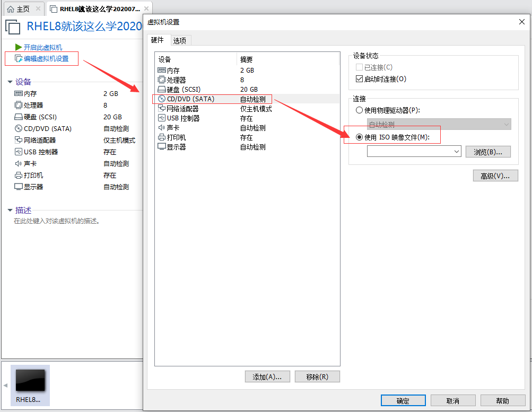Click the 开启此虚拟机 link

tap(43, 47)
